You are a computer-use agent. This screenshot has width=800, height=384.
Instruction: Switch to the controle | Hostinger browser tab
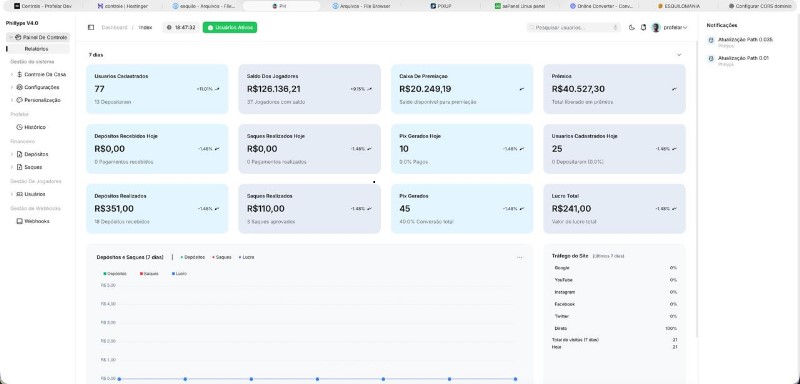click(x=123, y=6)
